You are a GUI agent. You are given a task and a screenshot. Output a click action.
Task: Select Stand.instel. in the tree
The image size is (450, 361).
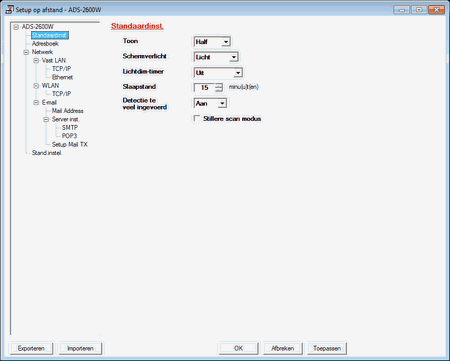pos(47,153)
